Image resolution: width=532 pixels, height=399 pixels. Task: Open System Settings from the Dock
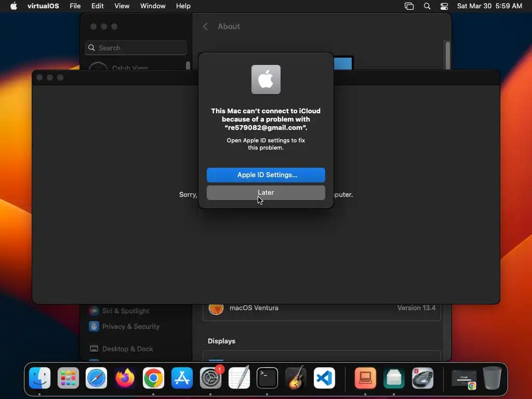click(210, 378)
